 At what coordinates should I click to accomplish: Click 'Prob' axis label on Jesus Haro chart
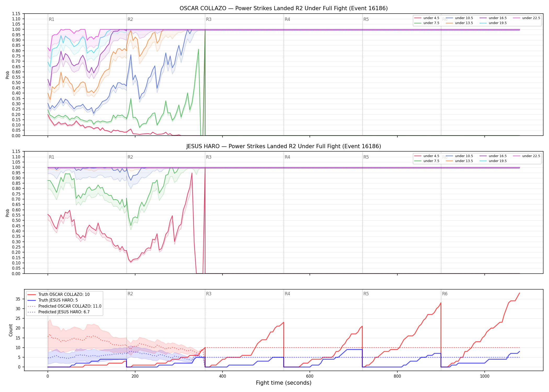point(8,213)
